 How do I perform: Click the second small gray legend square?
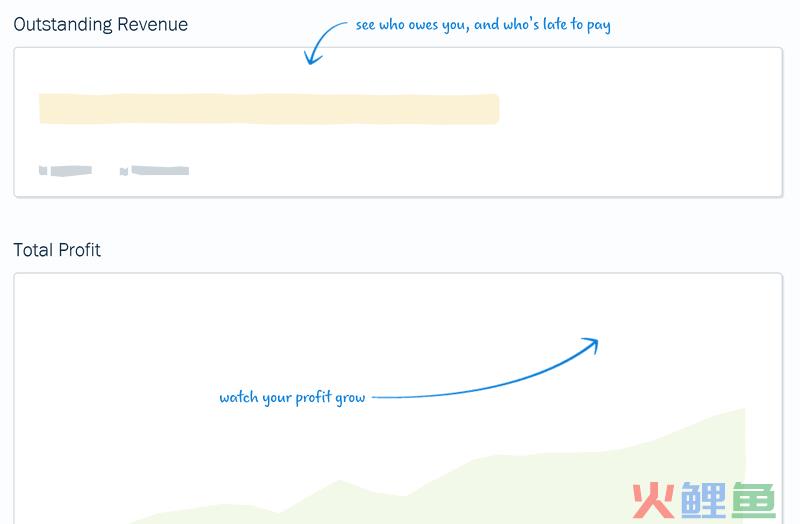pos(123,171)
